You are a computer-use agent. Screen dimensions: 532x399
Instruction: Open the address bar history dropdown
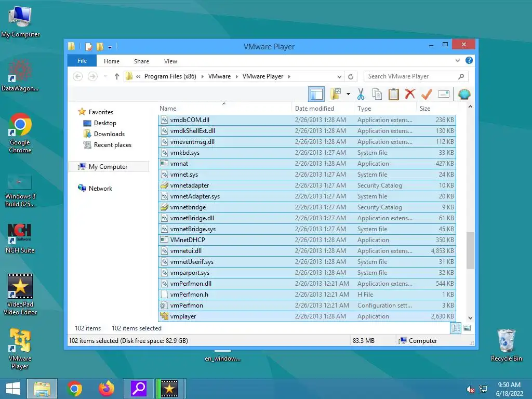(339, 77)
